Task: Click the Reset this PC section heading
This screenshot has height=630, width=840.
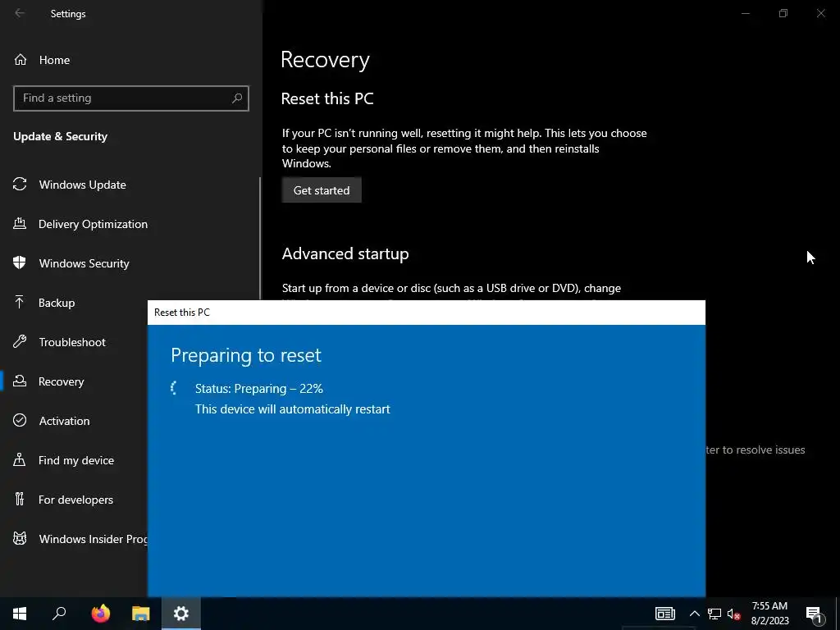Action: (x=327, y=98)
